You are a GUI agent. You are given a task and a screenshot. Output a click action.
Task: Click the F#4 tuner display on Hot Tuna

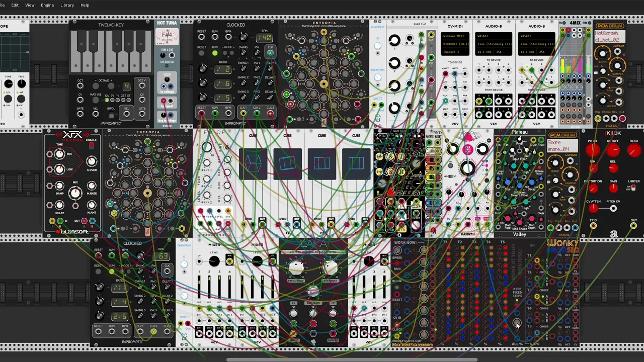coord(167,36)
